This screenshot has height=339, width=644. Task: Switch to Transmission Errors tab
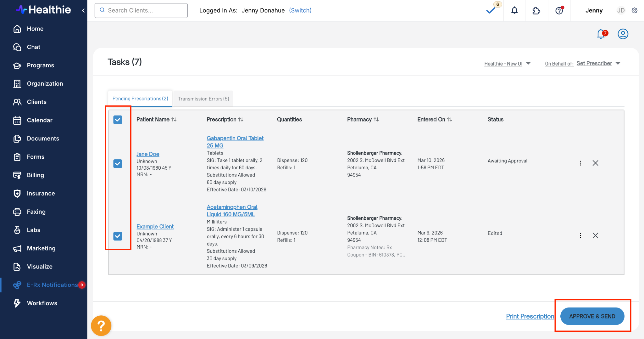click(x=203, y=99)
